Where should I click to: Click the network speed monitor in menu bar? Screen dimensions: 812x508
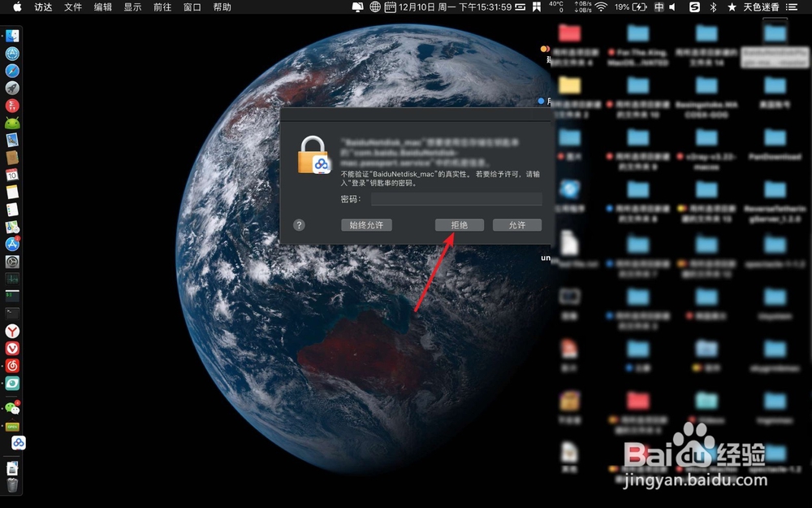tap(583, 7)
